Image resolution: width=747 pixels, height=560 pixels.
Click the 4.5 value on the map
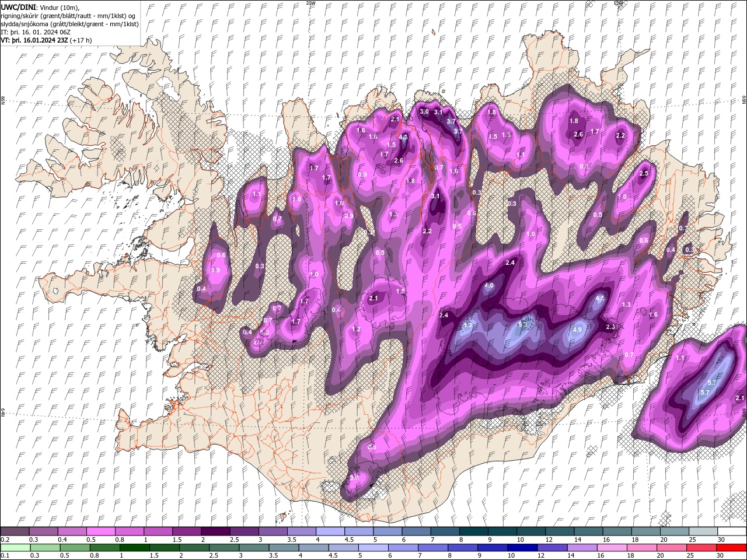tap(599, 298)
